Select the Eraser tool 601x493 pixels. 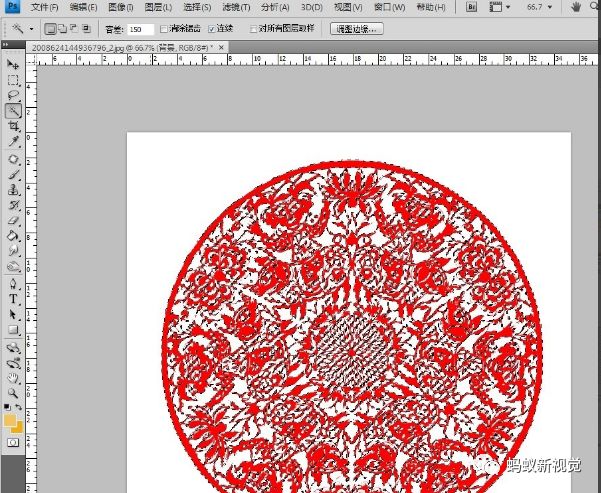[x=13, y=220]
